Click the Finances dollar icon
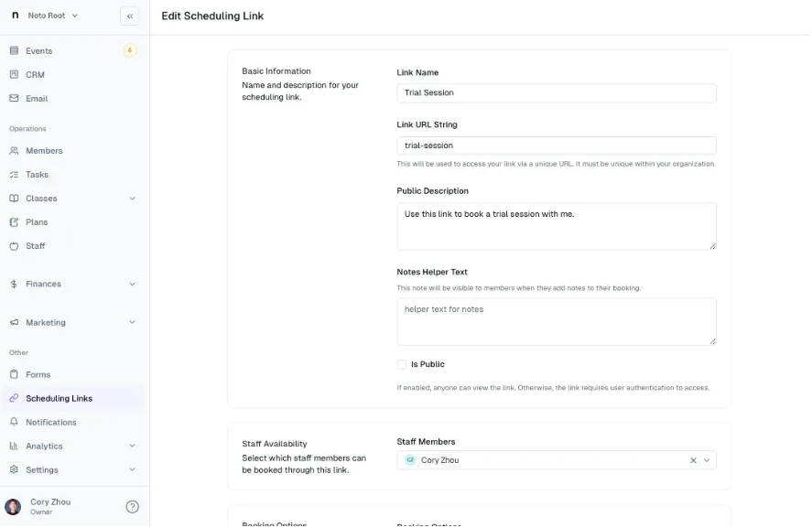Screen dimensions: 812x528 14,284
